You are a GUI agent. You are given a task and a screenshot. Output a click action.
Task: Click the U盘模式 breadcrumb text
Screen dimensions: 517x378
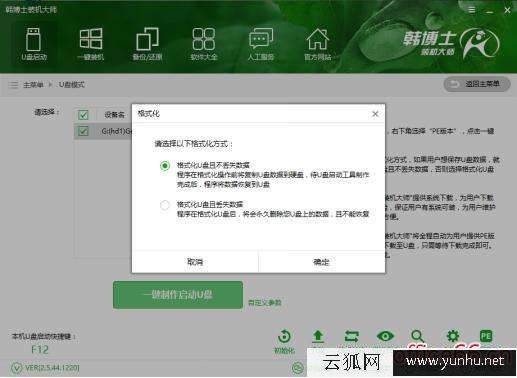[x=72, y=85]
